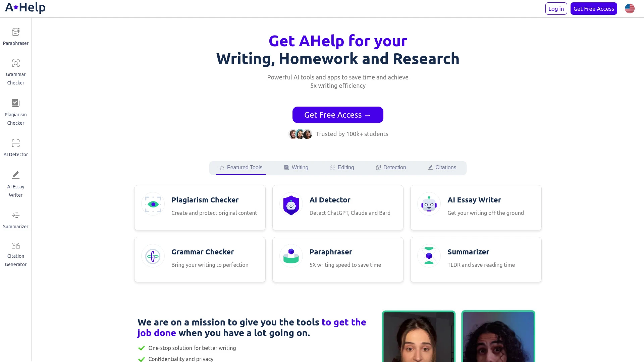Click the Paraphraser tool icon in sidebar
The image size is (644, 362).
15,32
